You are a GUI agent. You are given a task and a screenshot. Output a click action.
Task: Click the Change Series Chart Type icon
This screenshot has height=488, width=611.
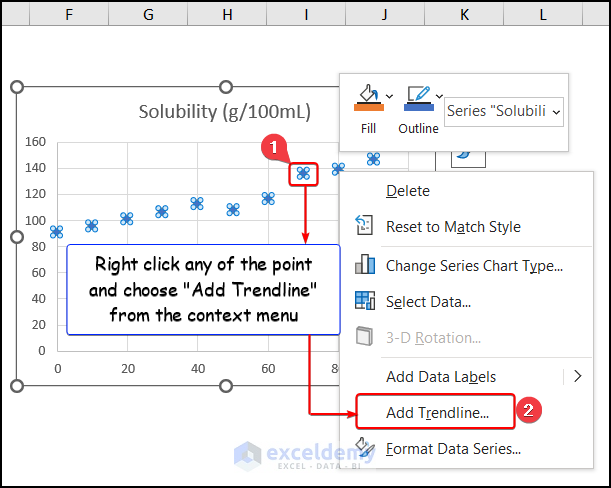coord(364,265)
